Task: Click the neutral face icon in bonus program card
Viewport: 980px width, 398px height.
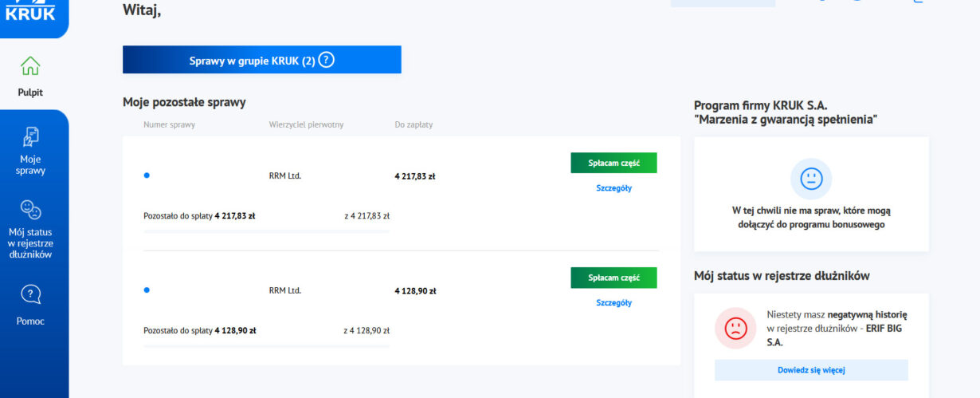Action: [811, 179]
